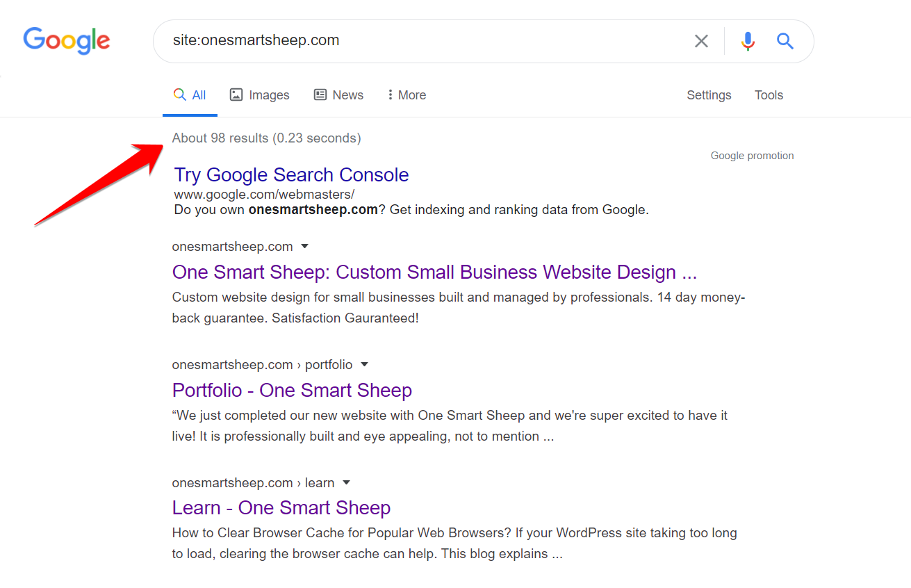Open One Smart Sheep Custom Website Design result
The width and height of the screenshot is (911, 588).
pos(434,272)
